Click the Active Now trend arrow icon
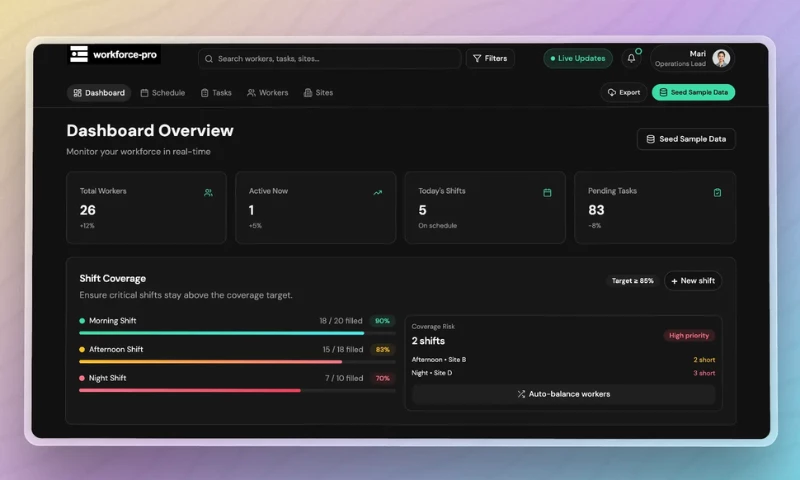This screenshot has width=800, height=480. point(377,192)
